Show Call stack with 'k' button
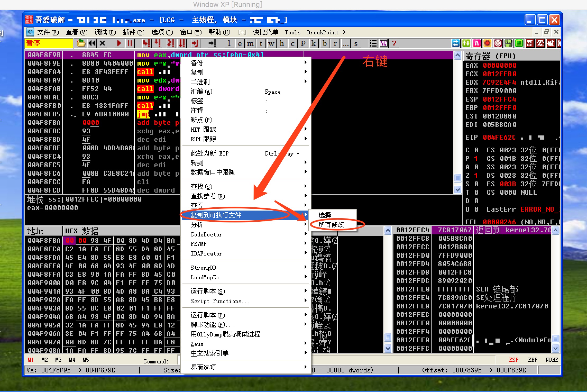 [x=314, y=43]
